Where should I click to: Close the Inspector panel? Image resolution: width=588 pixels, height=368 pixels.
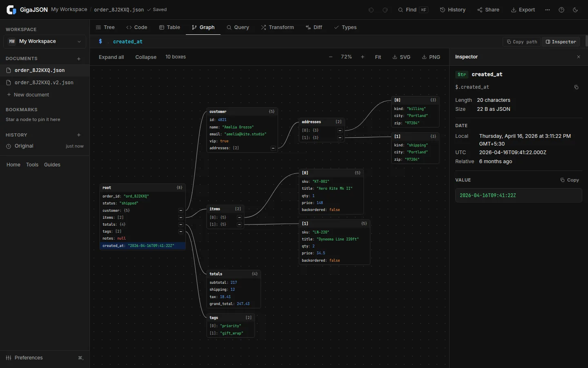coord(579,57)
